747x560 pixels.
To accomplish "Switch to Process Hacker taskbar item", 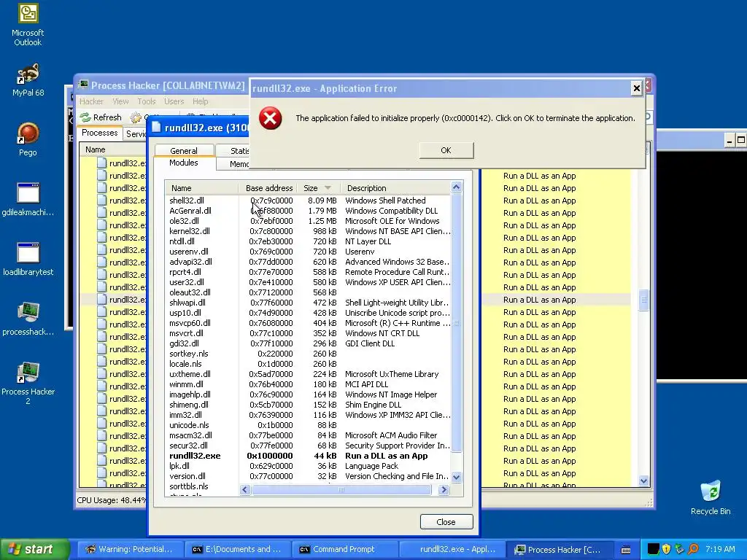I will point(558,550).
